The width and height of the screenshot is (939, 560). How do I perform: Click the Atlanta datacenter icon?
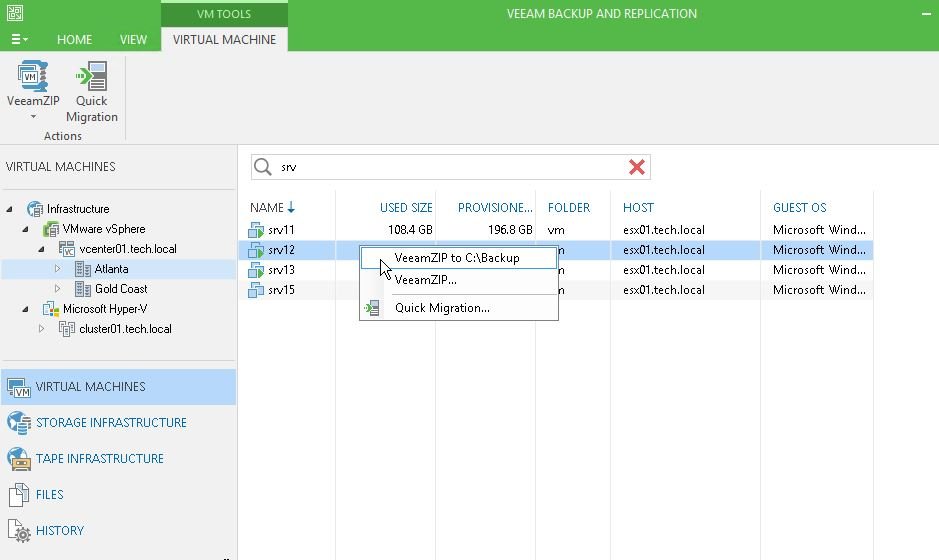pyautogui.click(x=83, y=269)
